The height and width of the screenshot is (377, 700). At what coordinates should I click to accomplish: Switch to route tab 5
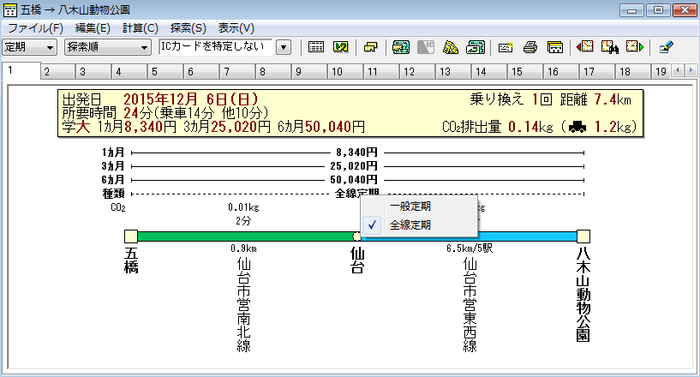tap(166, 72)
